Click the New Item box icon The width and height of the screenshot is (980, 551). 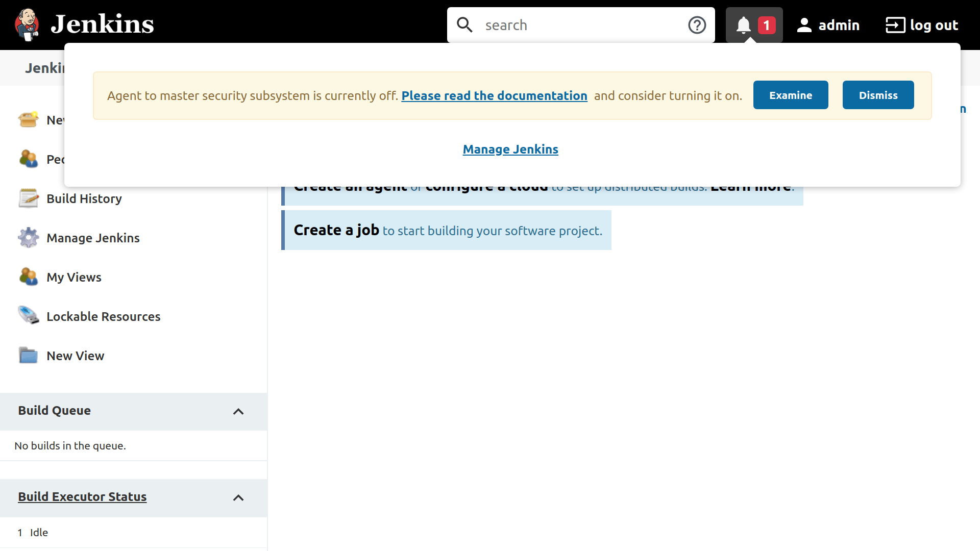[x=28, y=119]
